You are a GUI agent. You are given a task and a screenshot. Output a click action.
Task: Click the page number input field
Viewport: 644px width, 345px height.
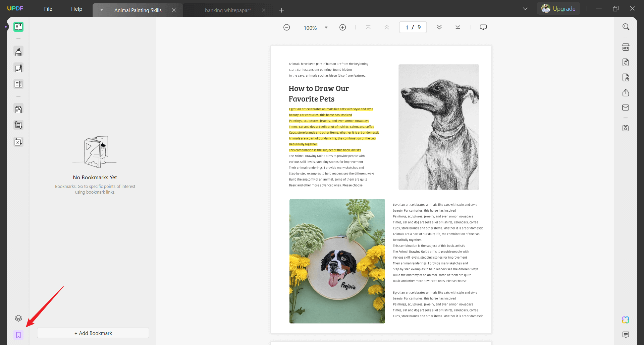tap(413, 27)
